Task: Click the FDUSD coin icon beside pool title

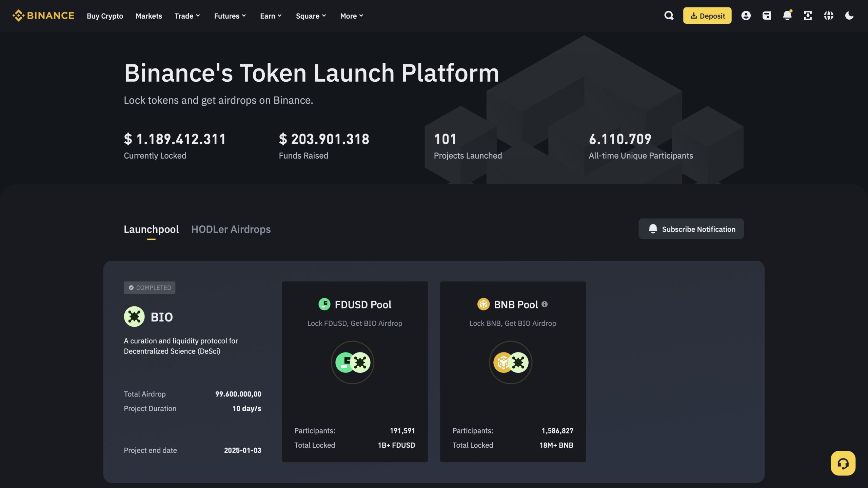Action: point(324,304)
